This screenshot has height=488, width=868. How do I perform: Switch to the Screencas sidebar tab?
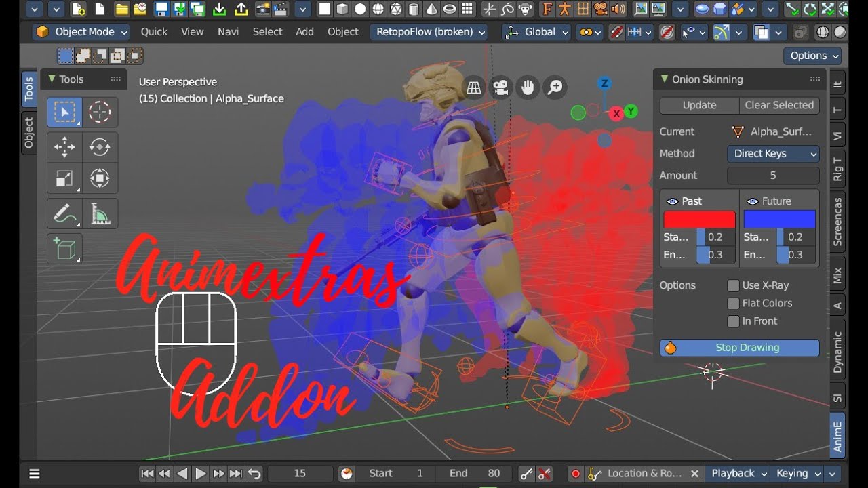pos(837,221)
